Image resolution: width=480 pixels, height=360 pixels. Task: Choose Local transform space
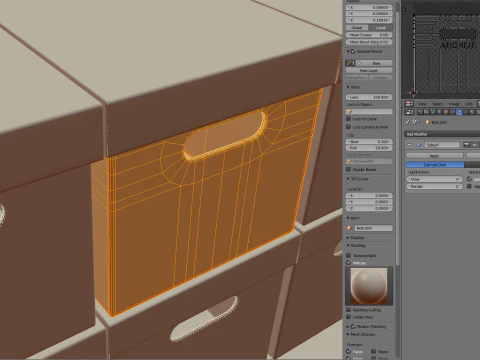point(380,28)
